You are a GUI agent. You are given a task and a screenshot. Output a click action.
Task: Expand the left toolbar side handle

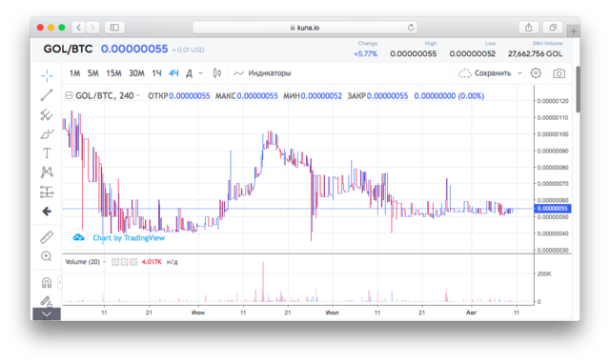pos(60,282)
